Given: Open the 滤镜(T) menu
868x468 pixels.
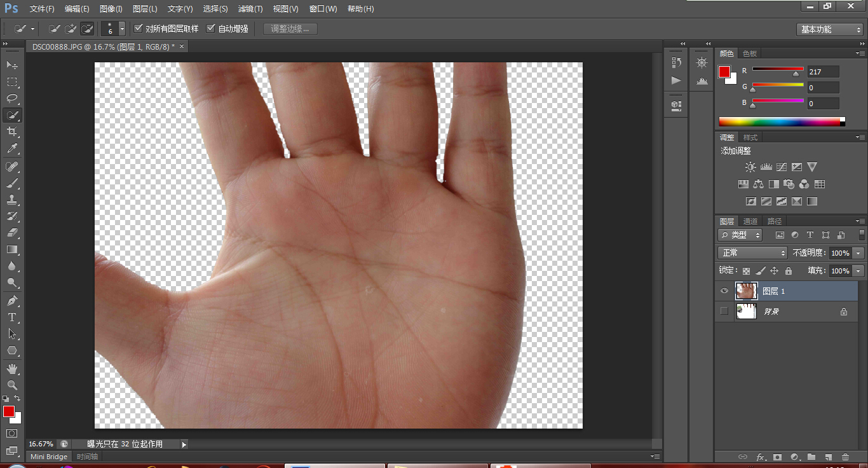Looking at the screenshot, I should coord(250,9).
